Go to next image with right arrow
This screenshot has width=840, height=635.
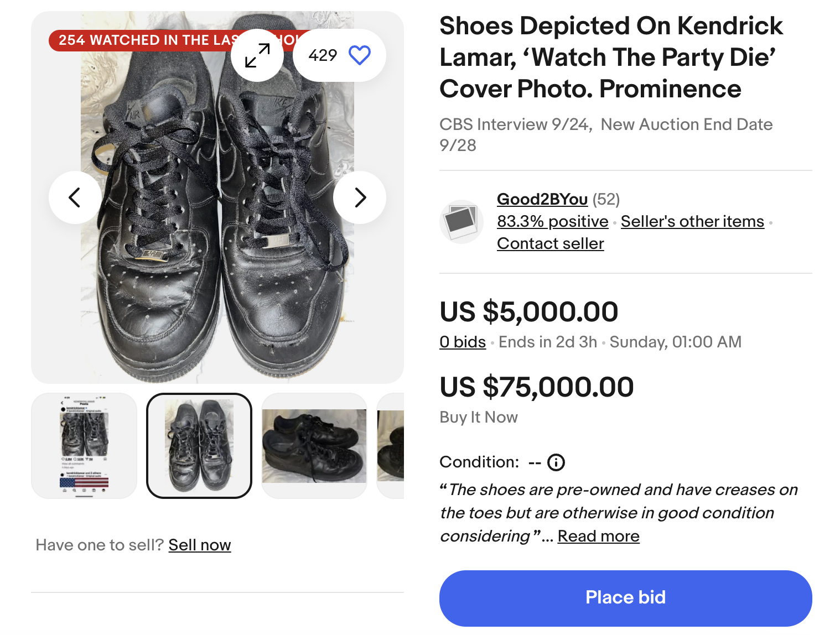[360, 197]
